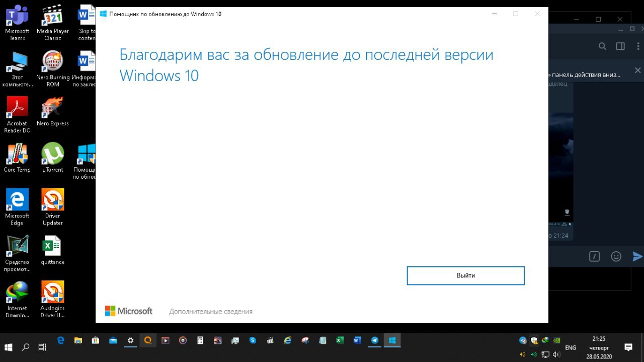644x362 pixels.
Task: Open Nero Express desktop shortcut
Action: (53, 112)
